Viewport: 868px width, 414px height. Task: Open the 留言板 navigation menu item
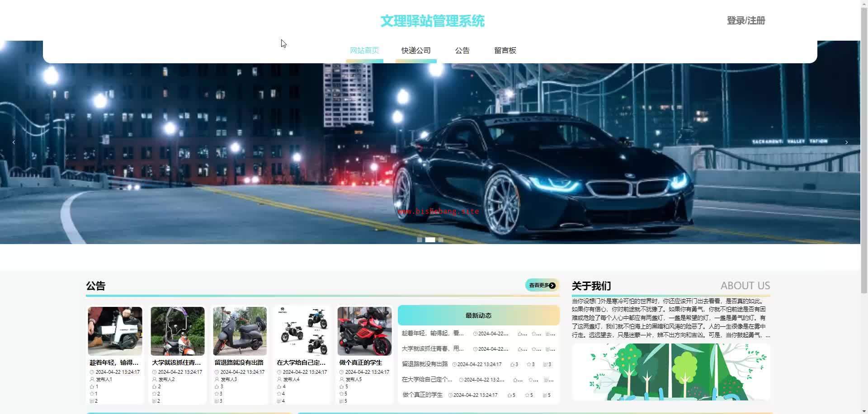(x=505, y=51)
